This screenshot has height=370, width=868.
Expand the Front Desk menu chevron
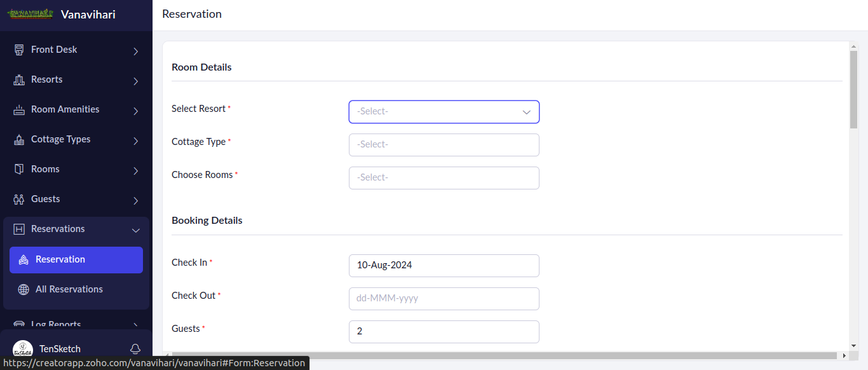[x=135, y=51]
